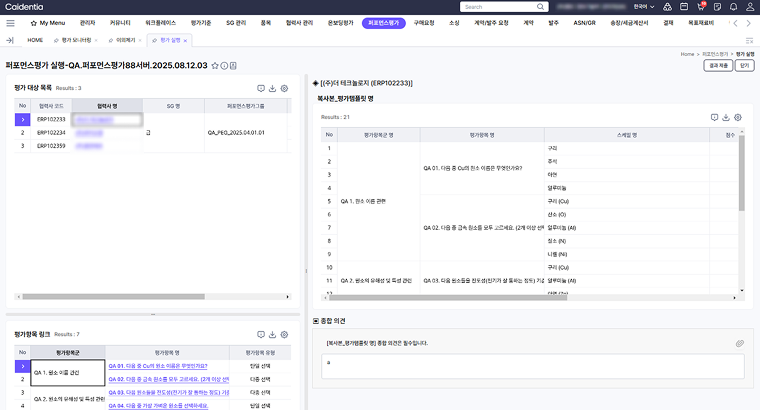760x410 pixels.
Task: Open the hamburger menu beside My Menu
Action: pyautogui.click(x=10, y=22)
